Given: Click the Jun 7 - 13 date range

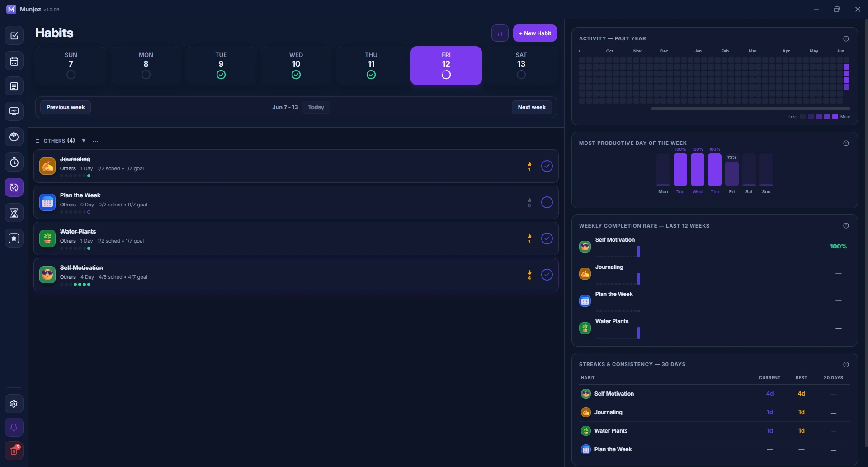Looking at the screenshot, I should [285, 107].
